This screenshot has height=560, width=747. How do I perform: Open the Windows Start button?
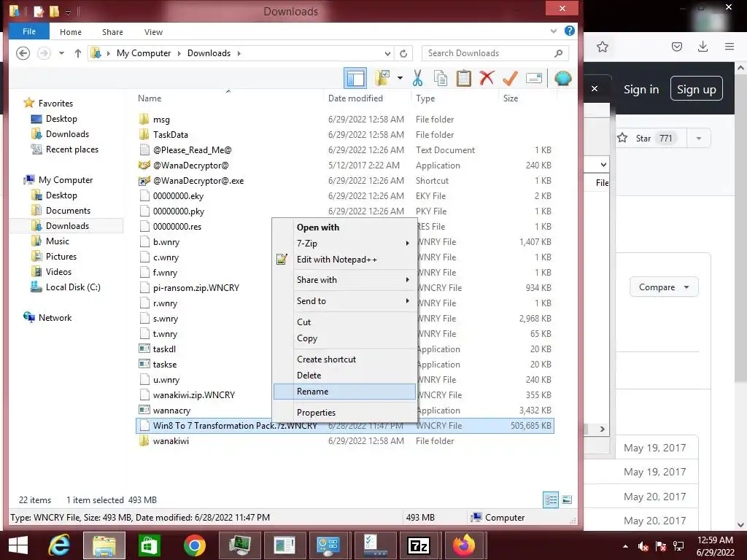(18, 545)
